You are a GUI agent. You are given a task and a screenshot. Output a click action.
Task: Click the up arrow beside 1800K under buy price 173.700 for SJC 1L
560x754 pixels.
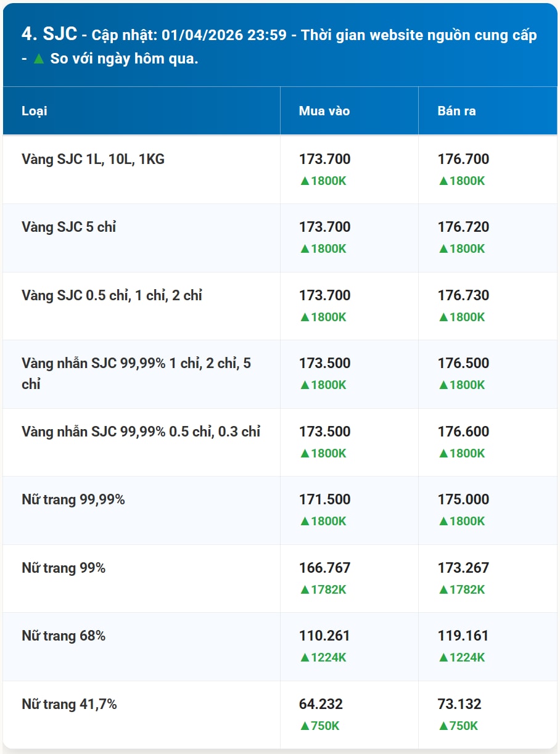304,181
